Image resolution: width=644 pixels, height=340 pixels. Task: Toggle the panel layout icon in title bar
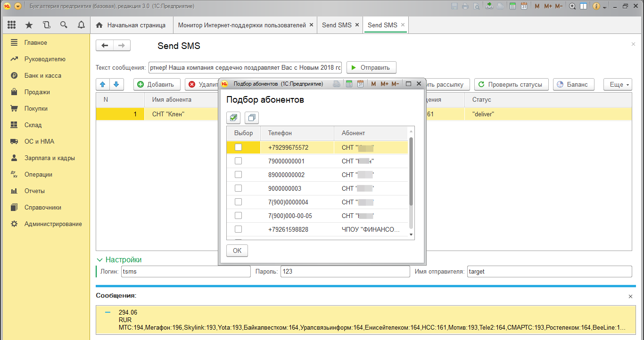pyautogui.click(x=583, y=6)
